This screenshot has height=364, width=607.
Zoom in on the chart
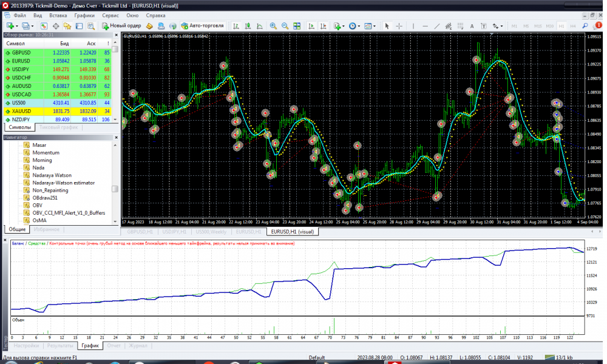coord(273,26)
